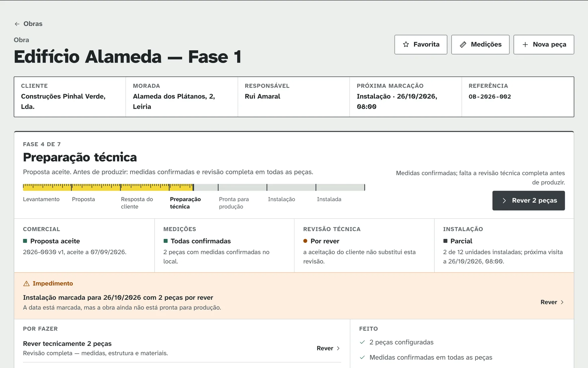Screen dimensions: 588x368
Task: Click the Por rever status text
Action: point(325,241)
